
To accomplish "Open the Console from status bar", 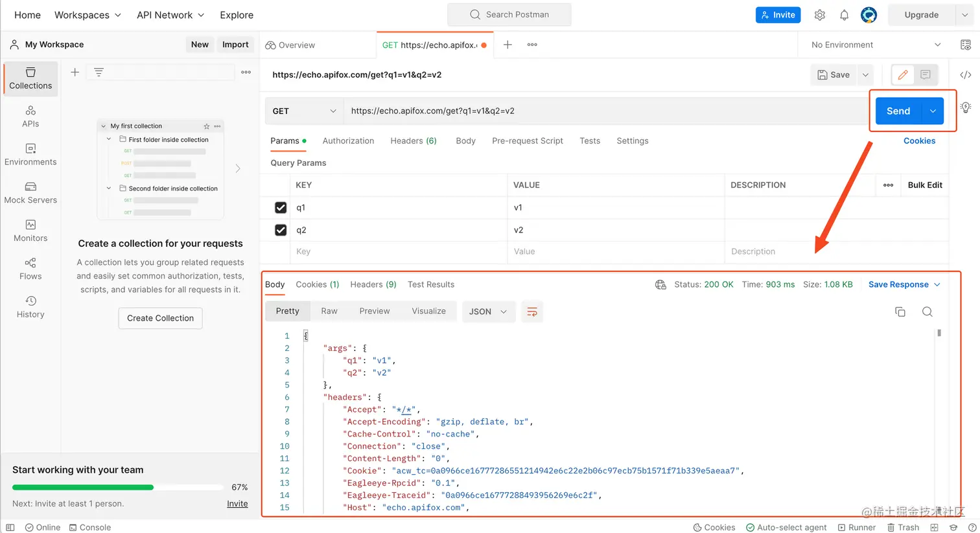I will (90, 527).
